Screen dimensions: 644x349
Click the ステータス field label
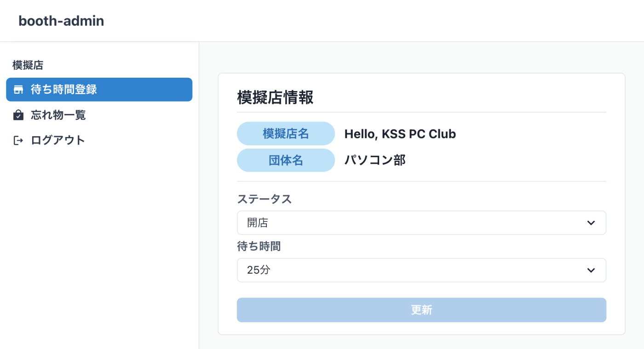(264, 199)
